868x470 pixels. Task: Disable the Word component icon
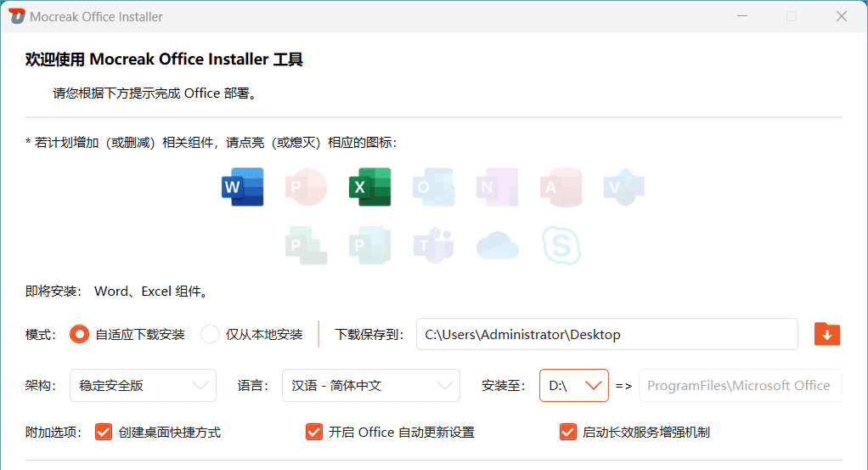(242, 187)
